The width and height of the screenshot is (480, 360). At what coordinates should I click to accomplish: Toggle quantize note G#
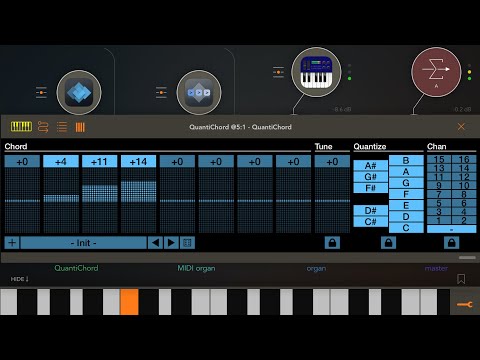(370, 177)
